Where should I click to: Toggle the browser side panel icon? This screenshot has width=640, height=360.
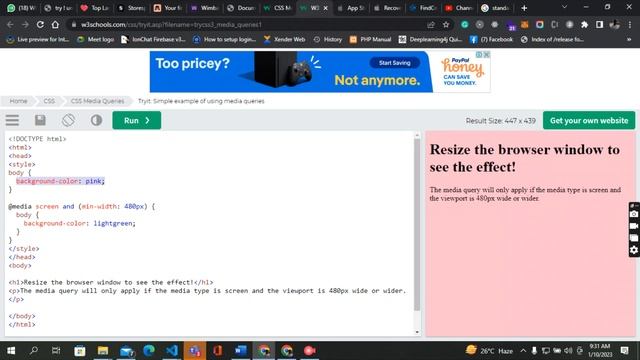pyautogui.click(x=599, y=24)
